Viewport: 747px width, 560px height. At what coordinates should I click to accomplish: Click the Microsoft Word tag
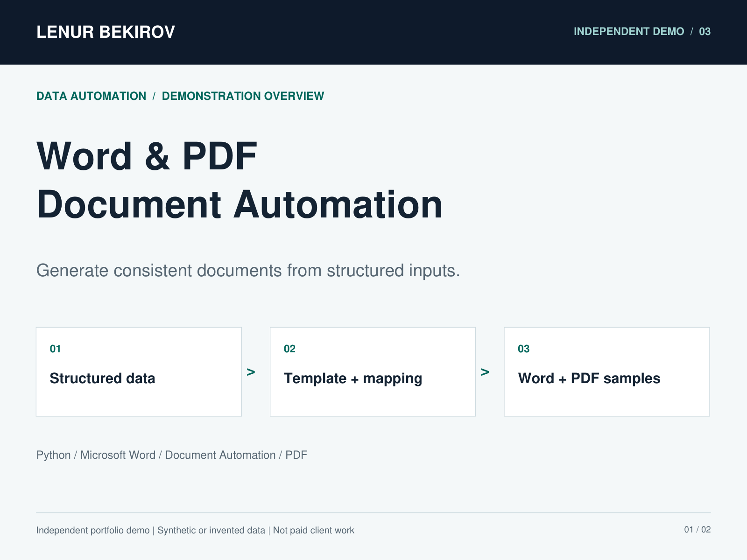click(118, 455)
